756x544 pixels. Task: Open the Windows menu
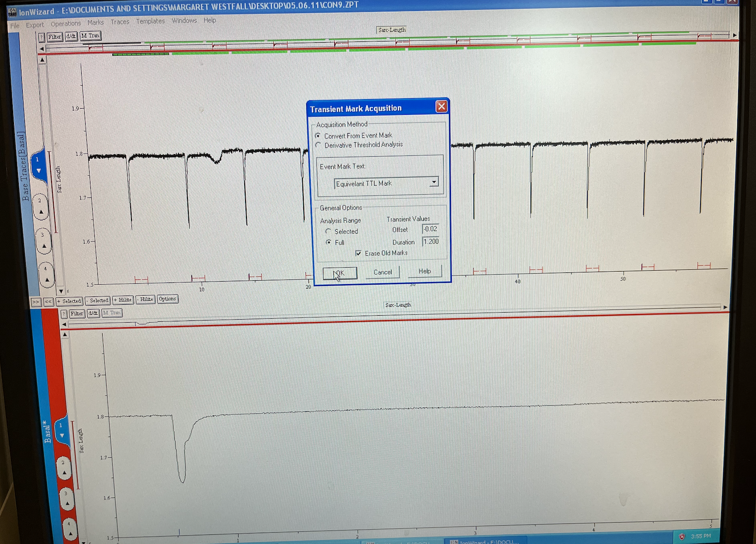184,21
